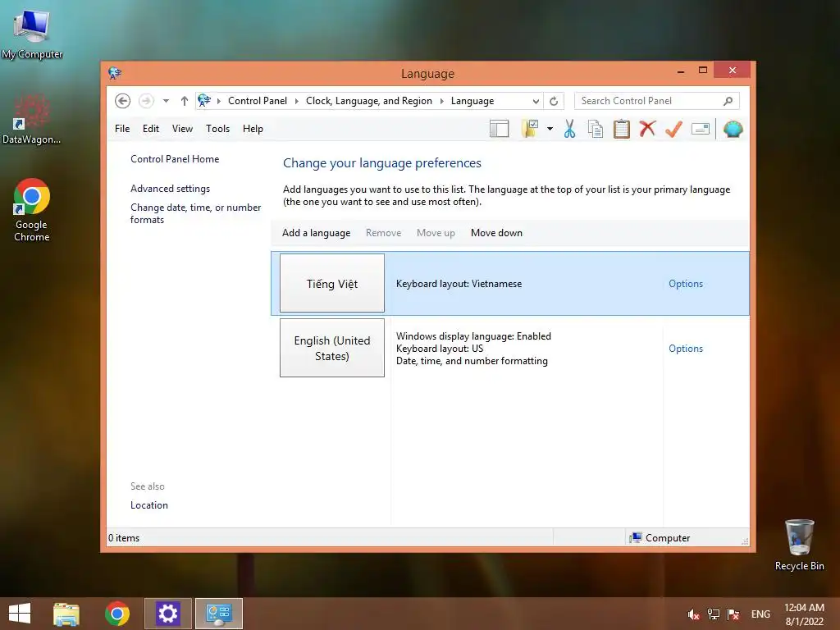Open the Recycle Bin desktop icon
Image resolution: width=840 pixels, height=630 pixels.
(799, 545)
